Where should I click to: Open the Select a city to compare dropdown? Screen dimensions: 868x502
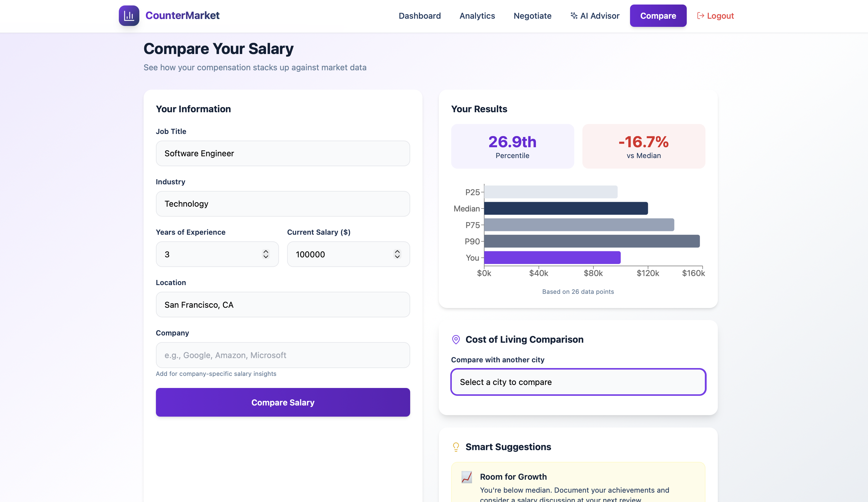tap(578, 382)
